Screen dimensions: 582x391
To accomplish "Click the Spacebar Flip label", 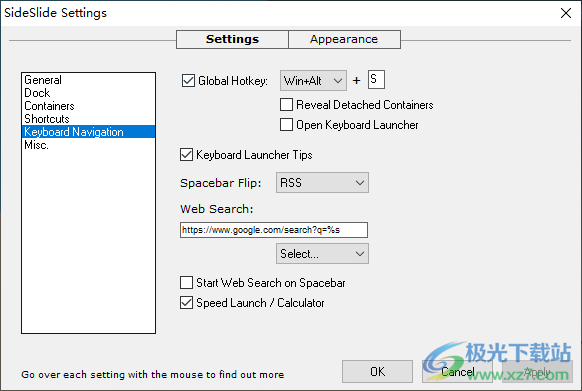I will 220,183.
